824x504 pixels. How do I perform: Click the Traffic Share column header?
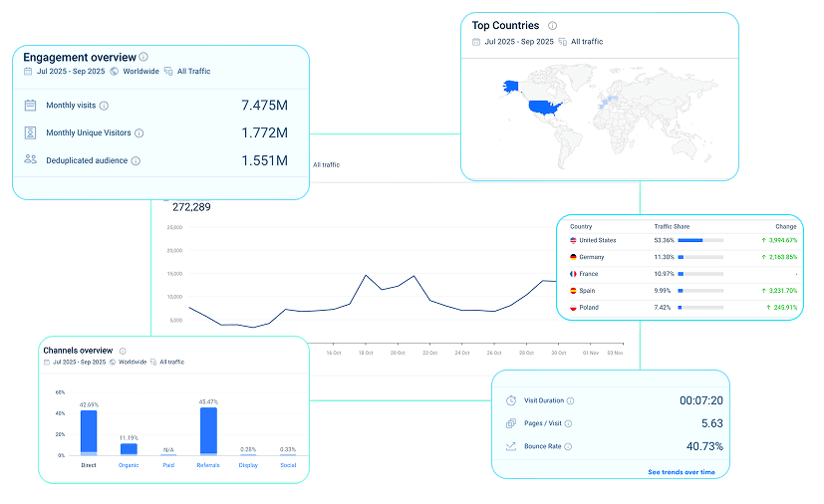click(x=672, y=226)
